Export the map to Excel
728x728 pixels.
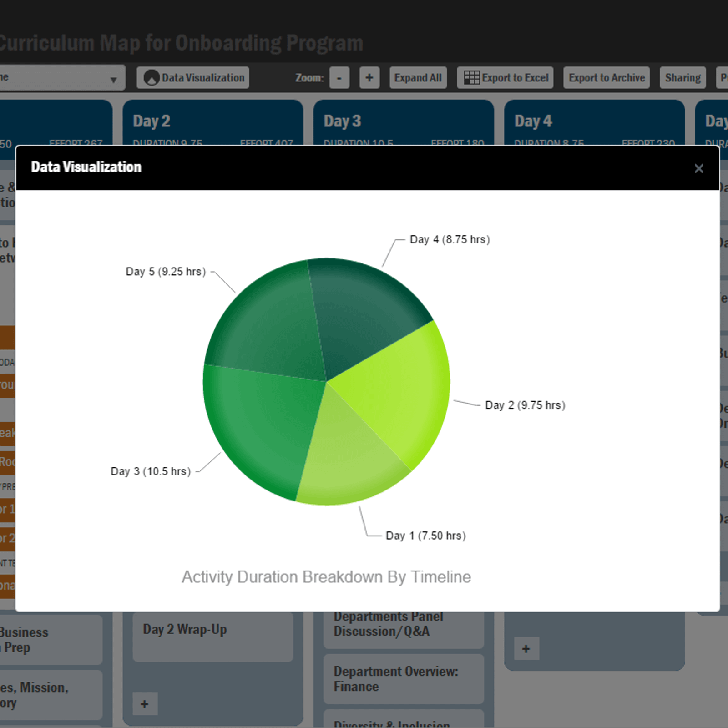coord(506,78)
